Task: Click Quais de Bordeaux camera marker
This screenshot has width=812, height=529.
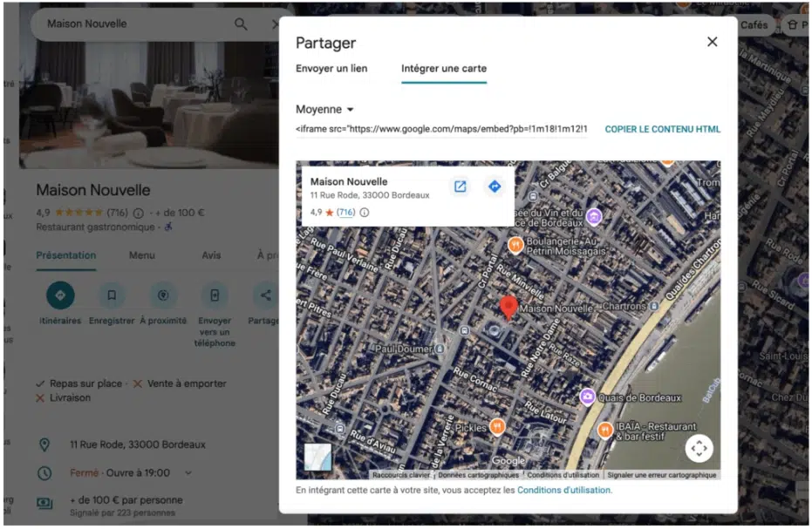Action: 587,397
